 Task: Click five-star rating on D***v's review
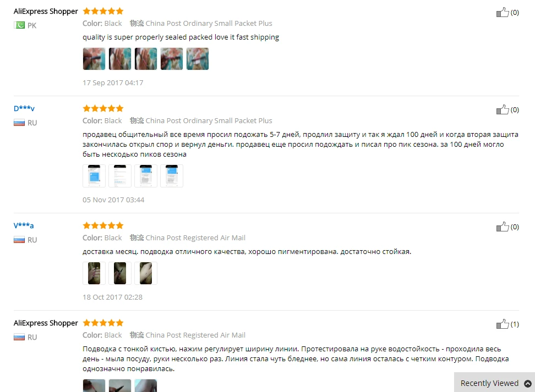pyautogui.click(x=103, y=108)
